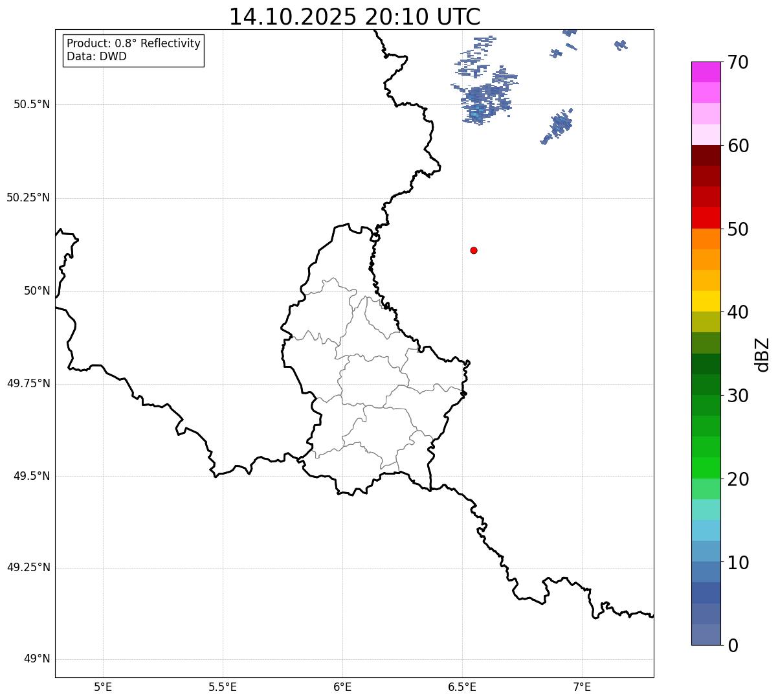Click the small echo cluster near 7°E
The width and height of the screenshot is (778, 700).
[557, 126]
